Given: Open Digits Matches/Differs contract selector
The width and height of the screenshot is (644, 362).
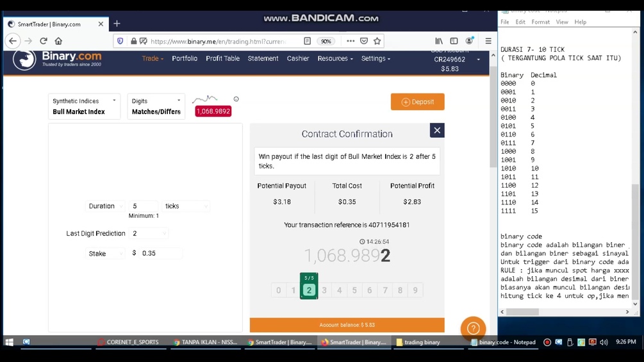Looking at the screenshot, I should point(156,106).
